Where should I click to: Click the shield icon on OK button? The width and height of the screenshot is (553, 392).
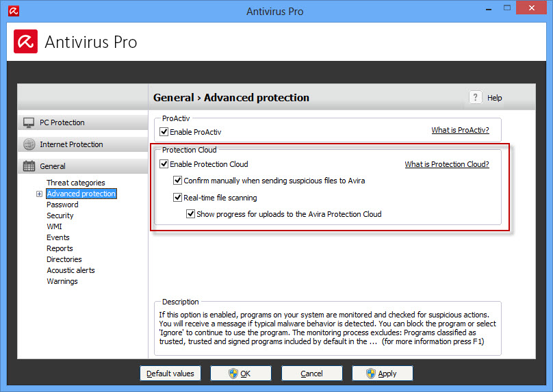pyautogui.click(x=233, y=374)
